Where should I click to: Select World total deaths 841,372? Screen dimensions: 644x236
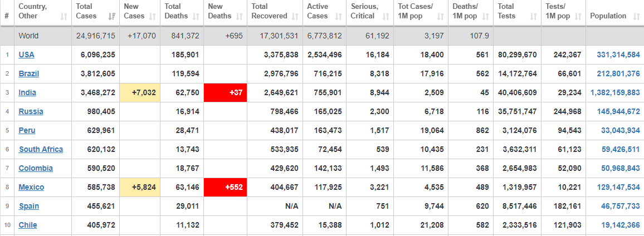point(185,36)
